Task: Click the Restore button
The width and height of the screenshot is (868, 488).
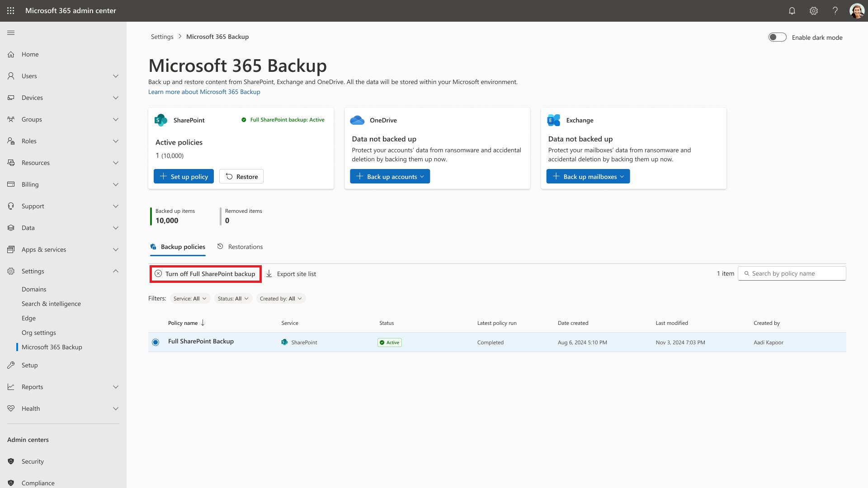Action: click(241, 176)
